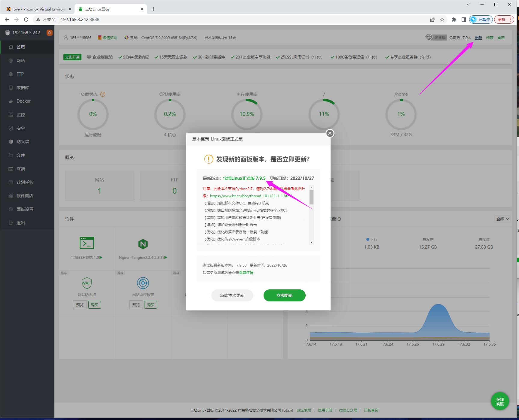This screenshot has height=420, width=519.
Task: Open the Nginx Tengine software icon
Action: point(143,244)
